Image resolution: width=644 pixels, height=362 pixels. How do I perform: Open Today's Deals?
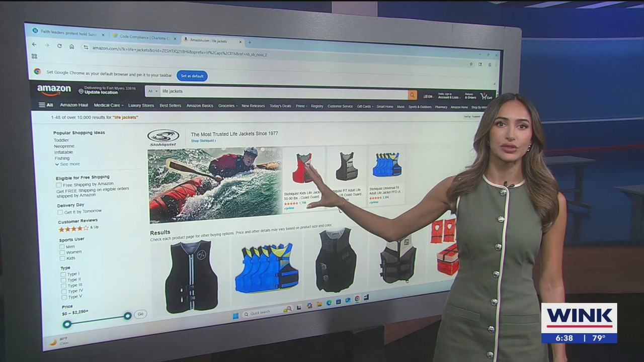[x=280, y=106]
